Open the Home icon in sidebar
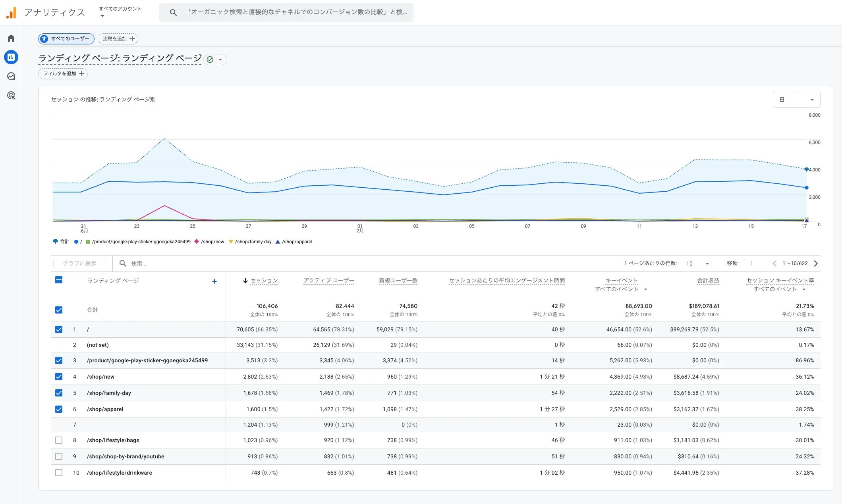This screenshot has width=842, height=504. tap(11, 38)
